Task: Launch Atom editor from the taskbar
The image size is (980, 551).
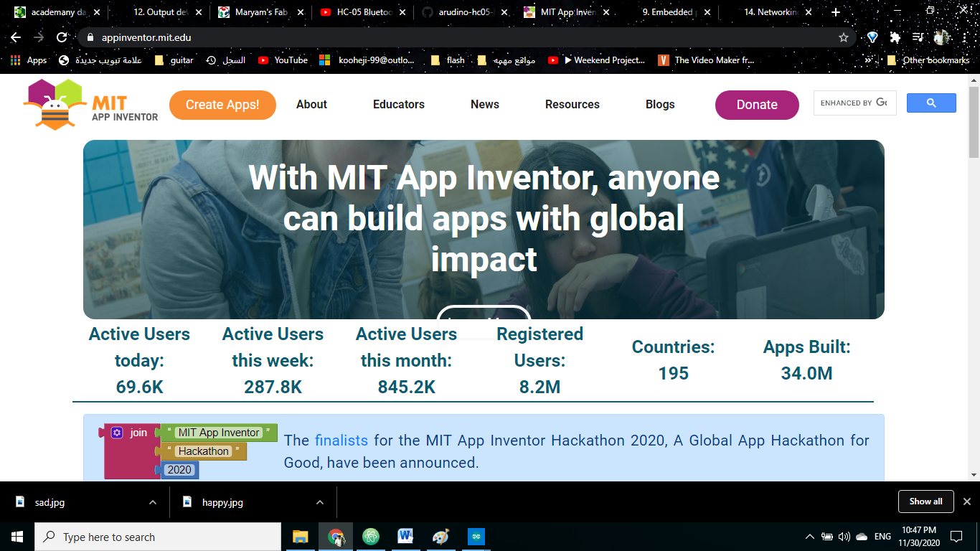Action: coord(370,536)
